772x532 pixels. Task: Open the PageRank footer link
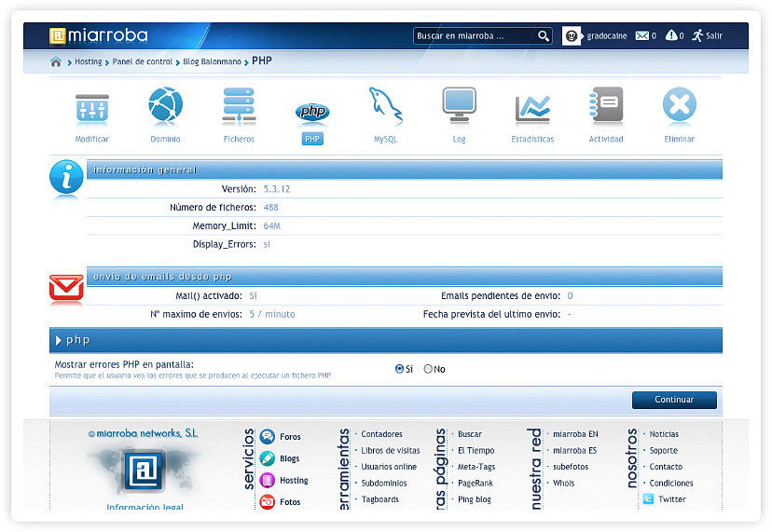(x=476, y=484)
